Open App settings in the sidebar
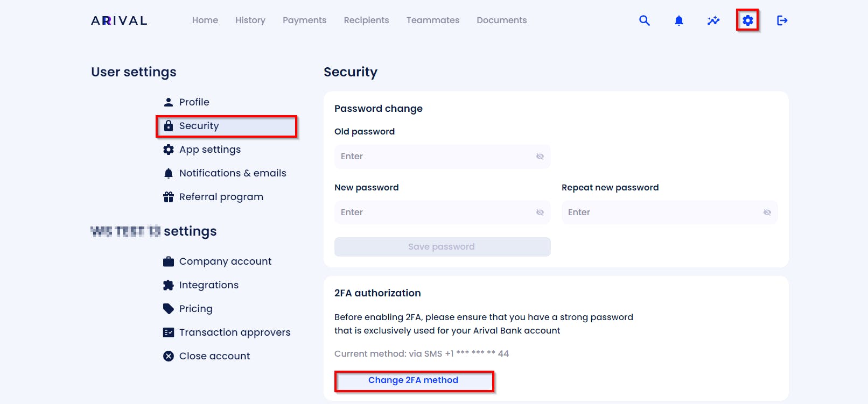 coord(210,150)
